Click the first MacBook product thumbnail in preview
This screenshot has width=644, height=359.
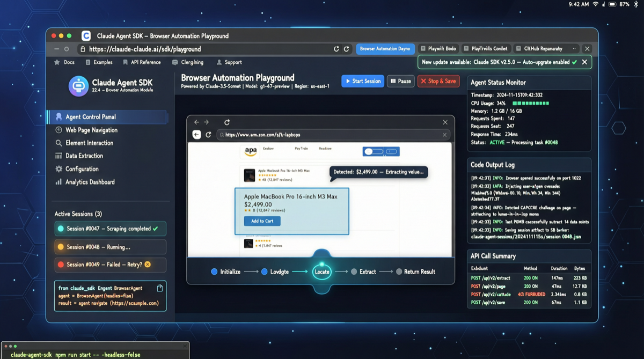pos(249,176)
